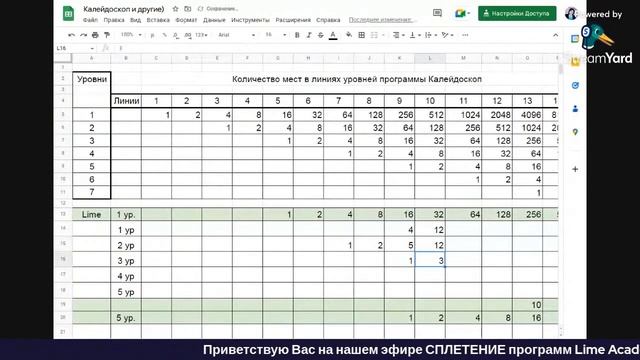Select column L header
640x360 pixels.
(430, 58)
